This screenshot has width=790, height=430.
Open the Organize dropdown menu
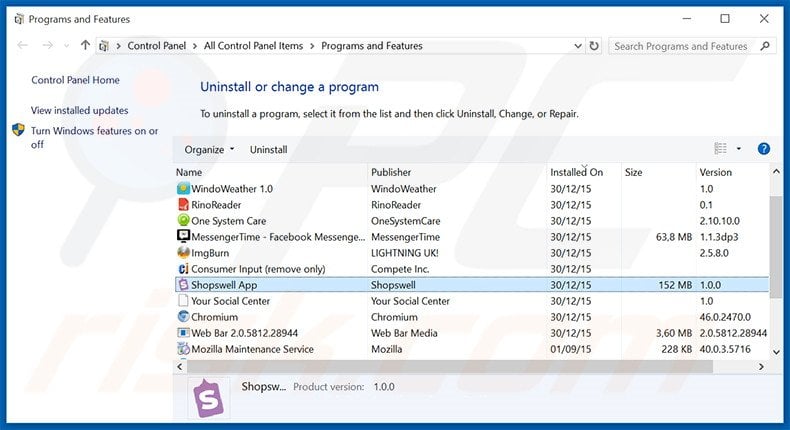tap(209, 149)
